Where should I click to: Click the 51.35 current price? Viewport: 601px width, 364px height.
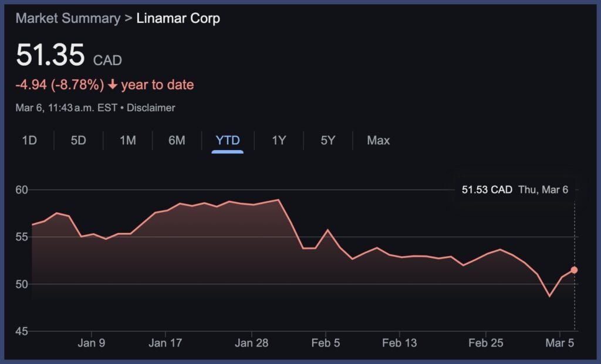(x=50, y=56)
